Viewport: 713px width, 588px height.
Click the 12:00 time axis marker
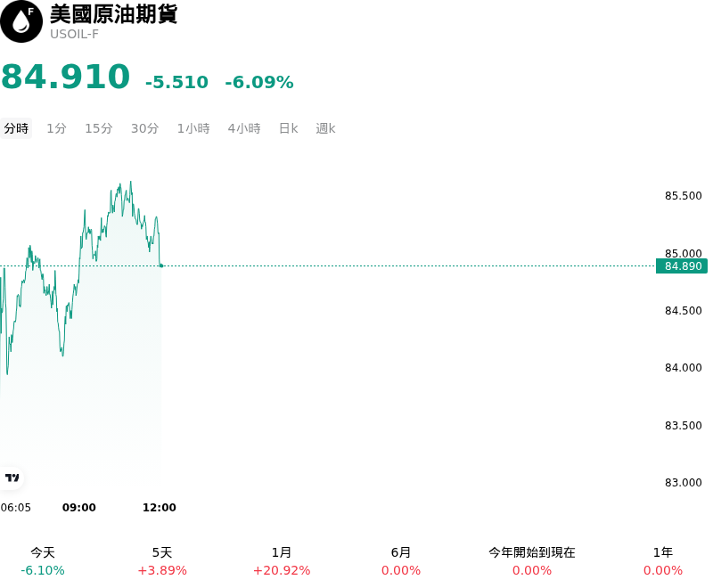tap(160, 507)
